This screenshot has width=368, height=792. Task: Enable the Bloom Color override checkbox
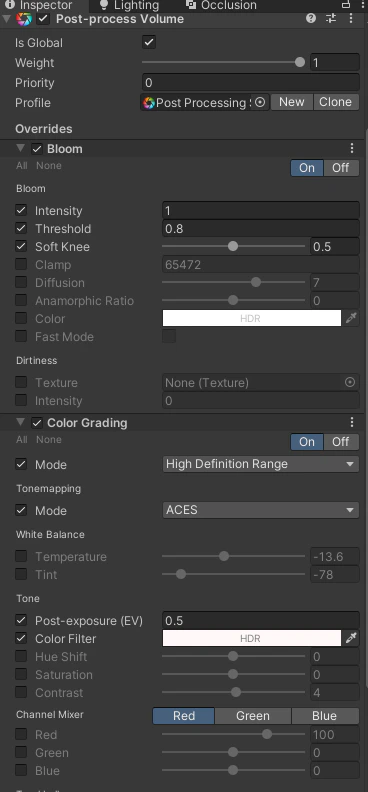(21, 318)
